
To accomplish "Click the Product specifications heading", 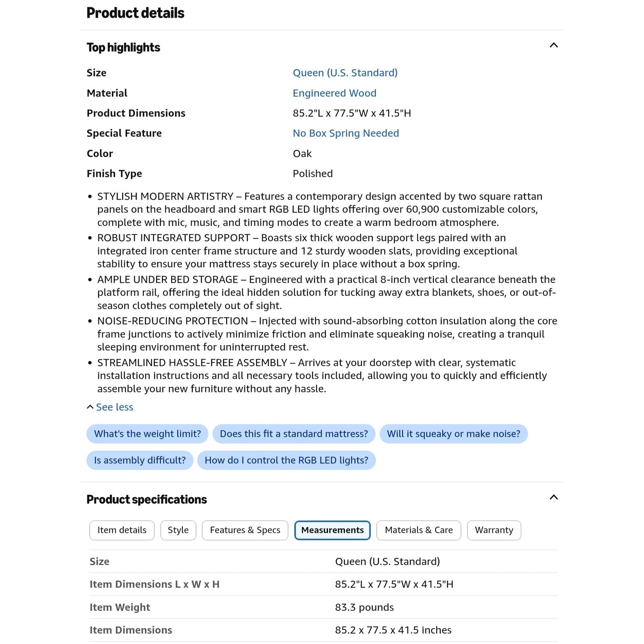I will tap(147, 500).
